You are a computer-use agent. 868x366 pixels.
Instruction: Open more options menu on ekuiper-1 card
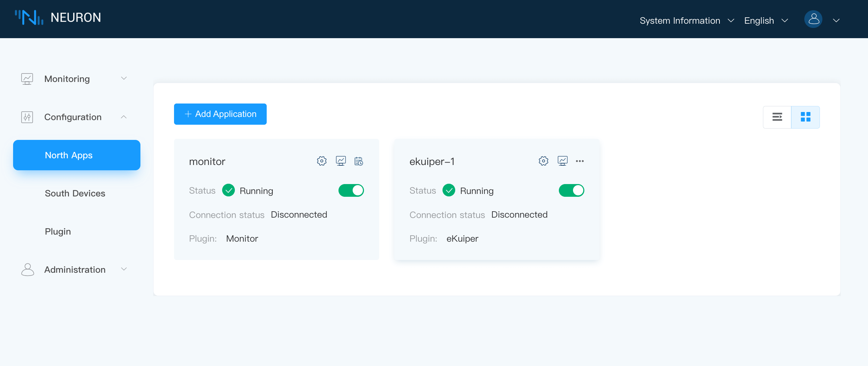click(x=580, y=161)
